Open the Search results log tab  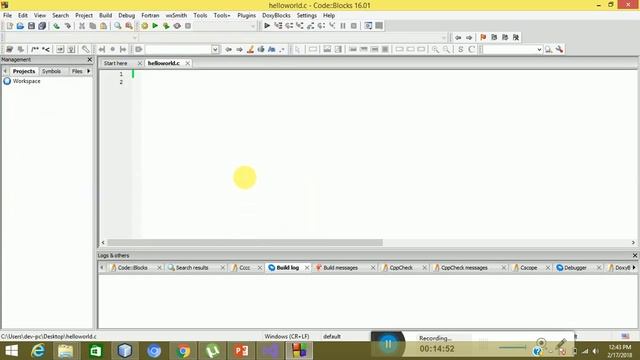pyautogui.click(x=191, y=268)
